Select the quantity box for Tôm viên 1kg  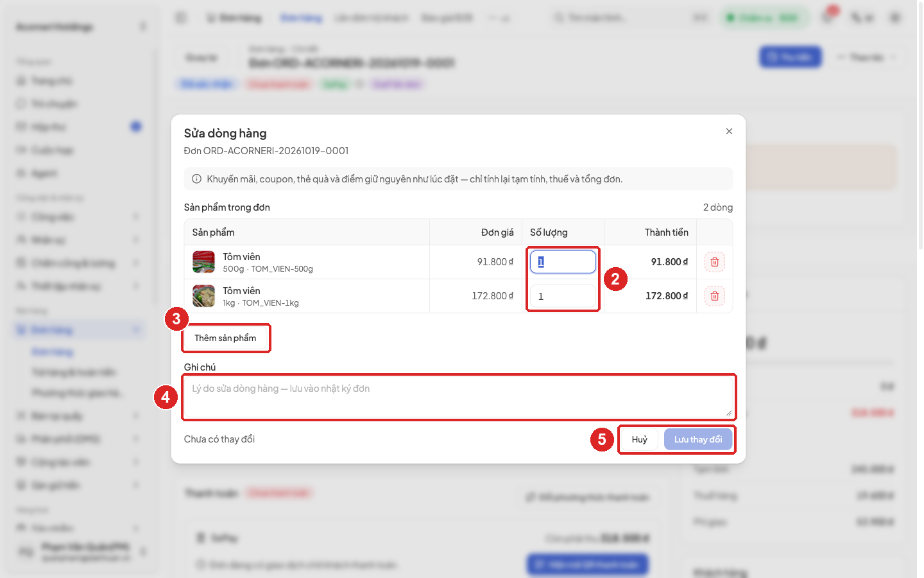(563, 296)
